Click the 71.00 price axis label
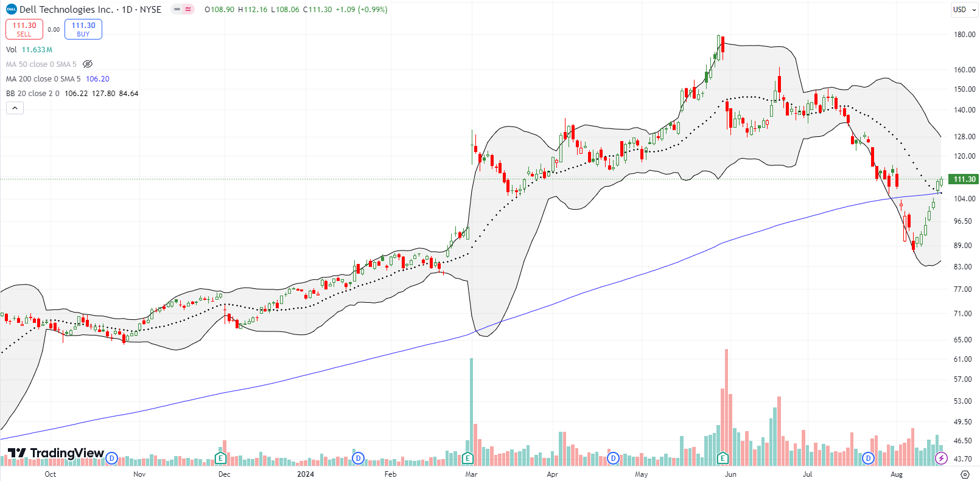 [x=963, y=314]
